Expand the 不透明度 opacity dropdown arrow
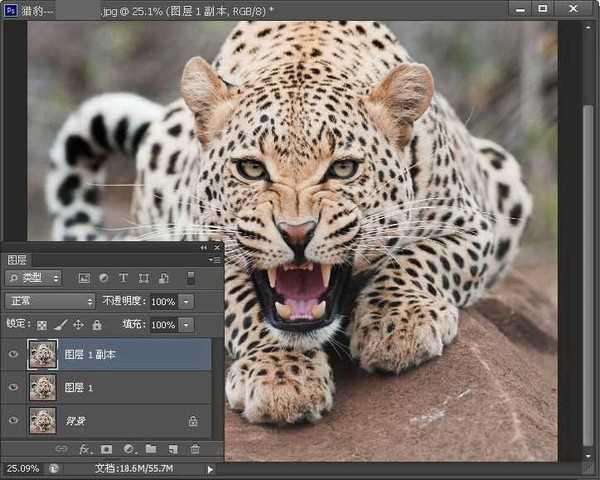The image size is (600, 480). point(187,301)
